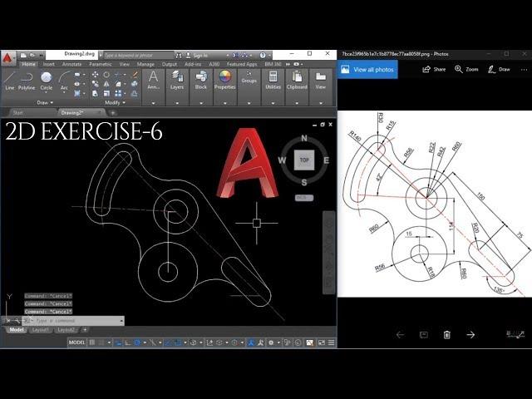Image resolution: width=532 pixels, height=399 pixels.
Task: Select the Hatch tool in Draw panel
Action: 77,93
